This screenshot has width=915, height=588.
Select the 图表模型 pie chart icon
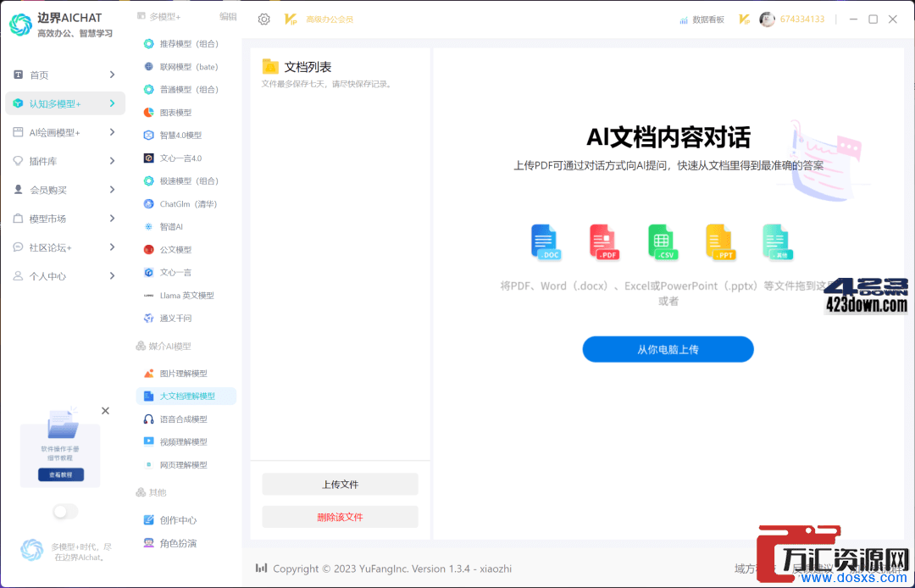pyautogui.click(x=149, y=113)
